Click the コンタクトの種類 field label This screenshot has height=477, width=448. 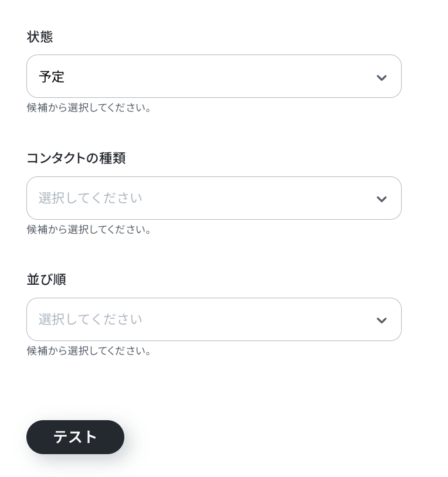click(x=76, y=158)
